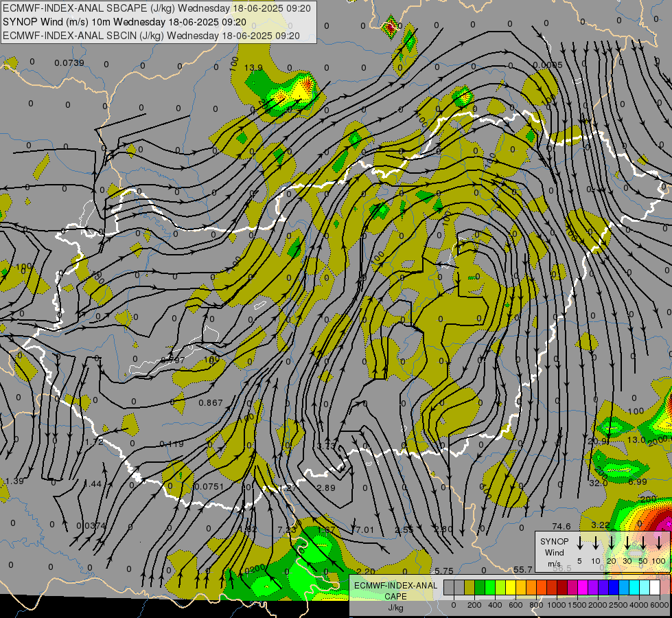Click the J/kg unit label in the CAPE legend
This screenshot has width=672, height=618.
coord(395,608)
